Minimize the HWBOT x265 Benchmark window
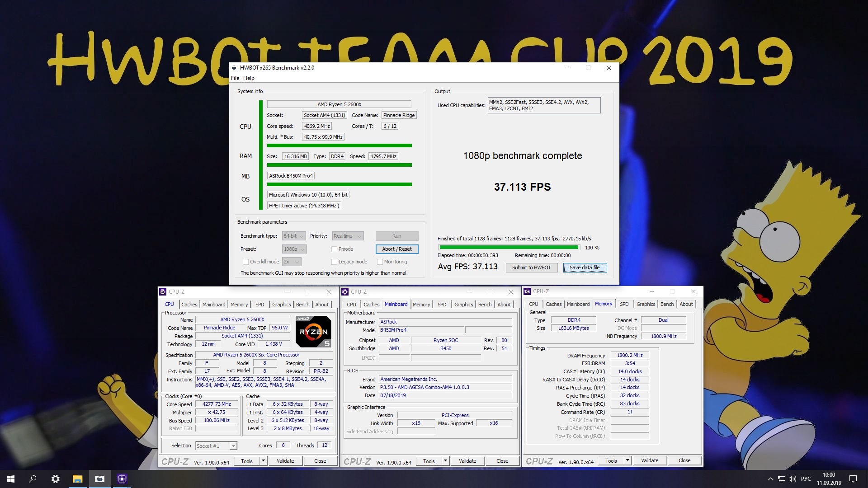The height and width of the screenshot is (488, 868). coord(568,68)
